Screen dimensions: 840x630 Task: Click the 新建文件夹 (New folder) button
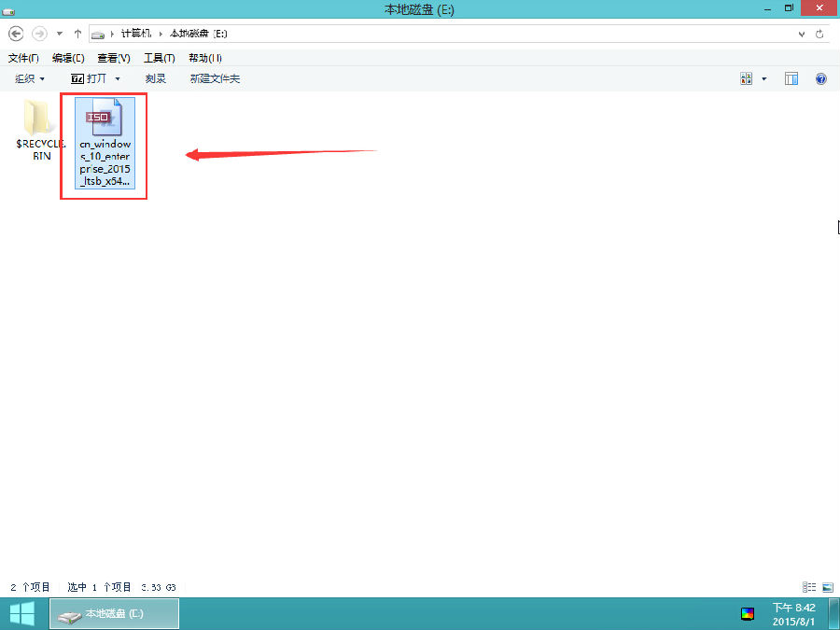coord(215,78)
